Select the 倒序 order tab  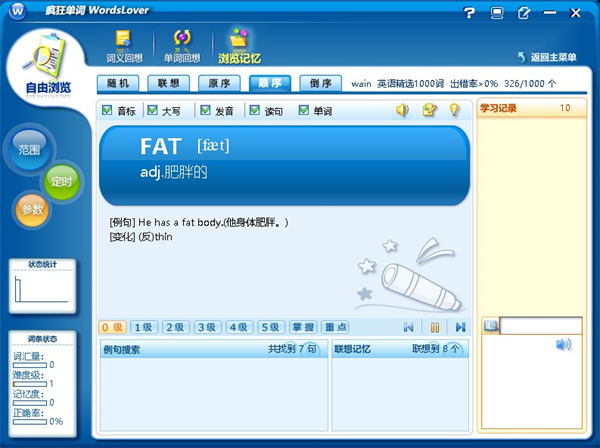(x=320, y=83)
